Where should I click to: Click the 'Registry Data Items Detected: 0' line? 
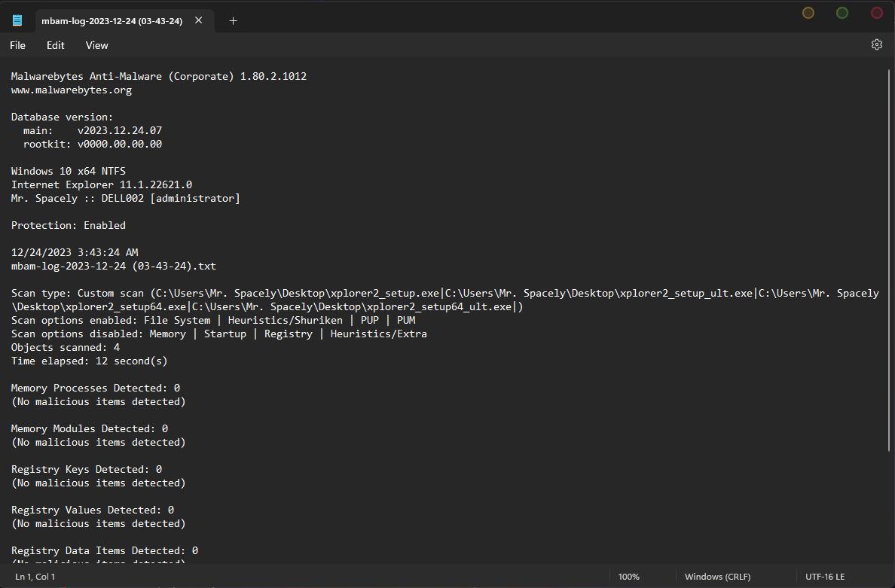tap(105, 550)
